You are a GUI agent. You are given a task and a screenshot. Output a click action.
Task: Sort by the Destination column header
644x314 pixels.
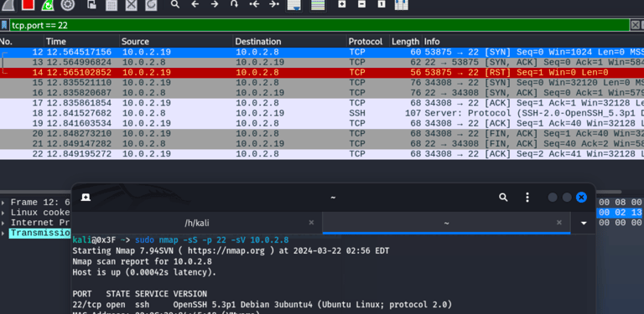[x=290, y=41]
